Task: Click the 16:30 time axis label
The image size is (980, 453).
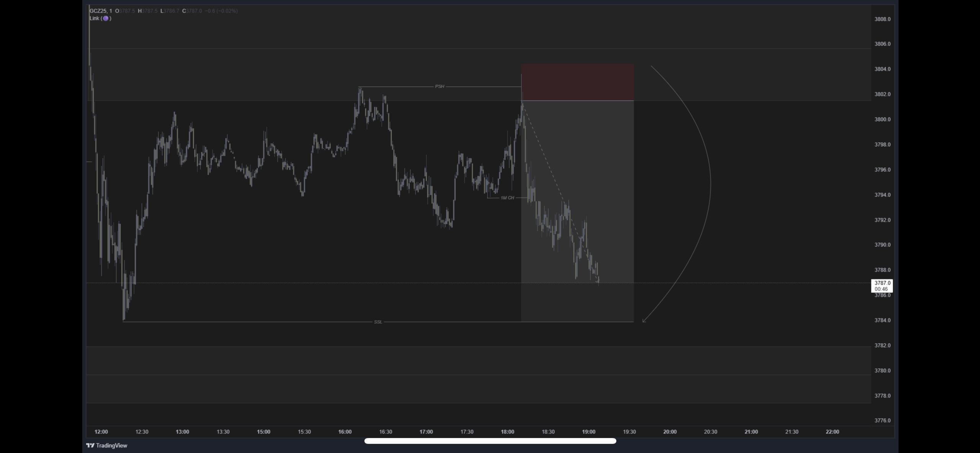Action: pos(385,432)
